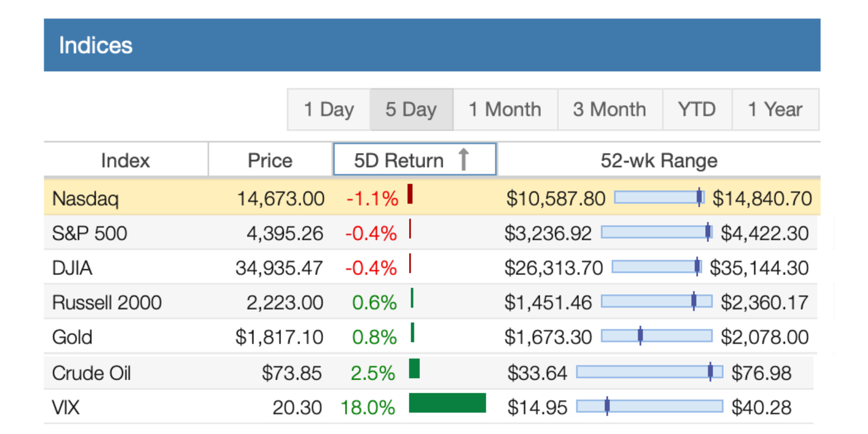Image resolution: width=868 pixels, height=434 pixels.
Task: Click VIX 52-week high $40.28
Action: point(761,407)
